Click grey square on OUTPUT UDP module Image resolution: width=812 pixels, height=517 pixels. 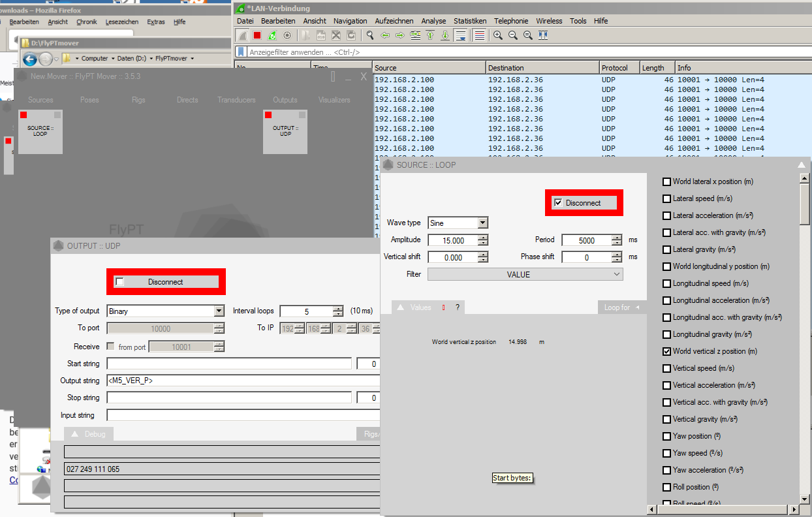pos(302,115)
